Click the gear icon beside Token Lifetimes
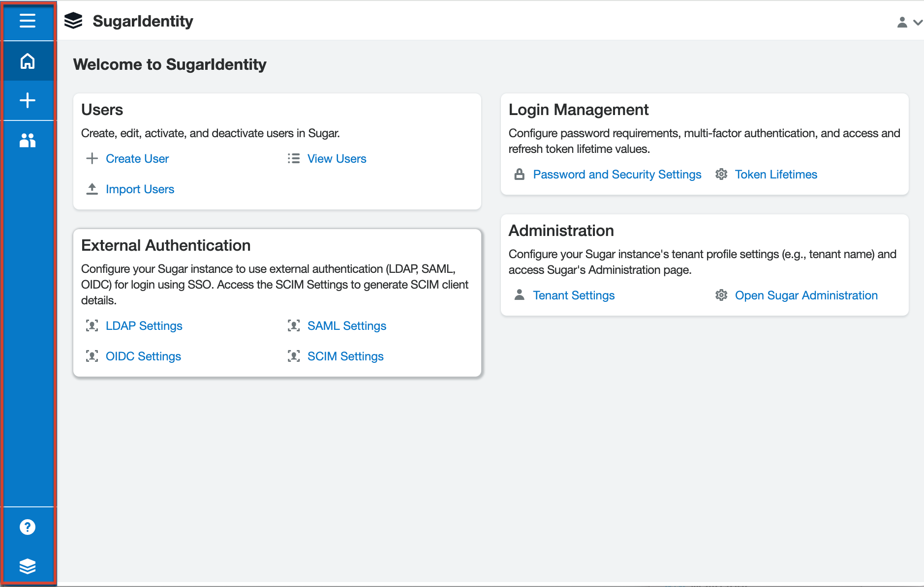Viewport: 924px width, 587px height. [x=721, y=174]
